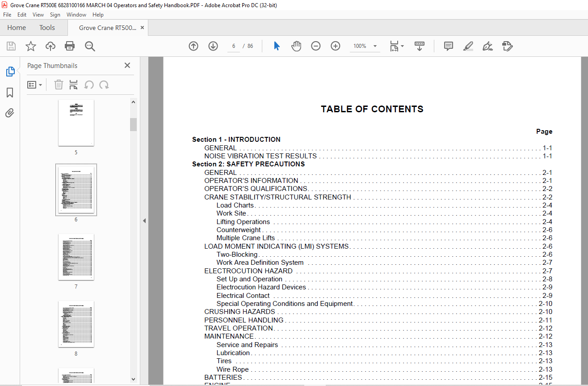The image size is (588, 386).
Task: Bookmark this file with the star icon
Action: (31, 46)
